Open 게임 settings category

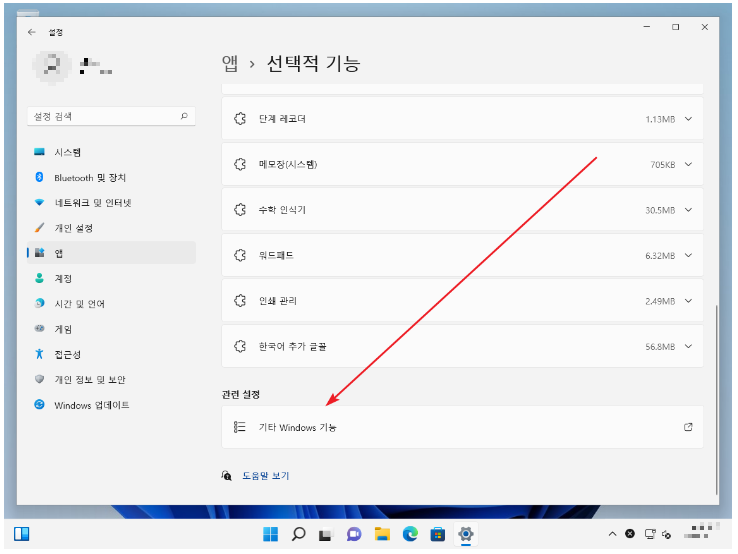[x=112, y=329]
